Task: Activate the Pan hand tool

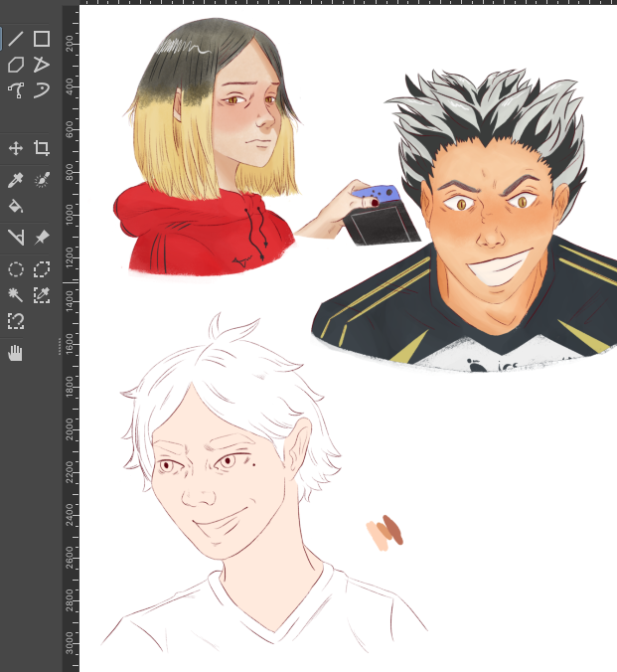Action: click(16, 353)
